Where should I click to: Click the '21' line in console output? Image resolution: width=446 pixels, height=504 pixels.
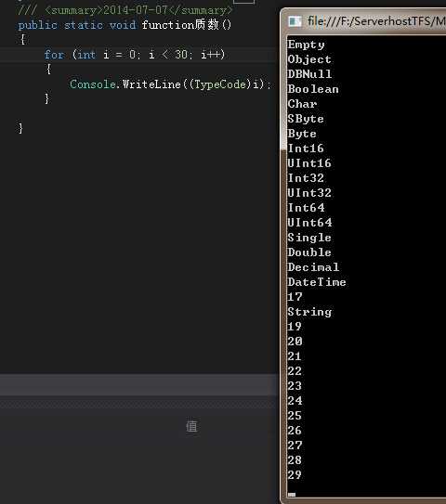pos(295,356)
